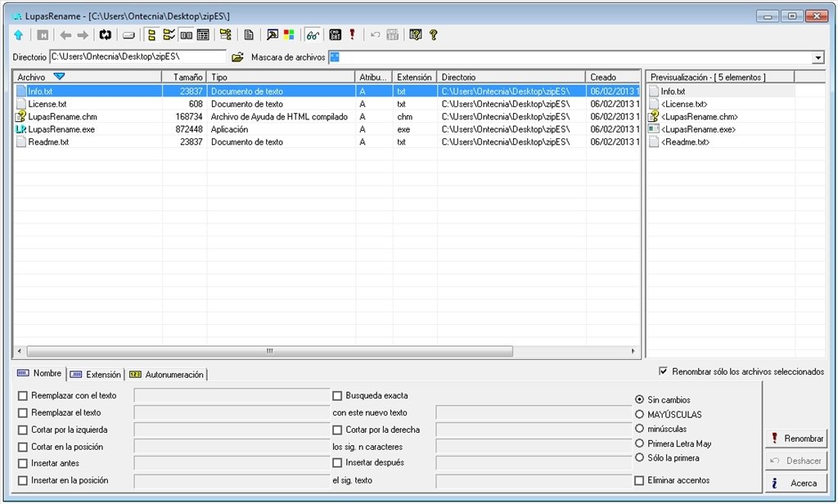Viewport: 838px width, 504px height.
Task: Click the LupasRename.chm help file icon
Action: (x=20, y=116)
